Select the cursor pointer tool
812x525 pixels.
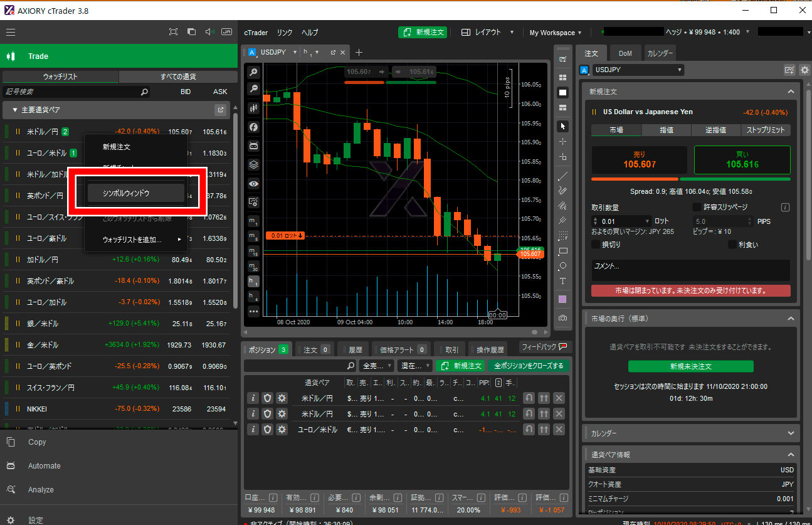(x=562, y=126)
